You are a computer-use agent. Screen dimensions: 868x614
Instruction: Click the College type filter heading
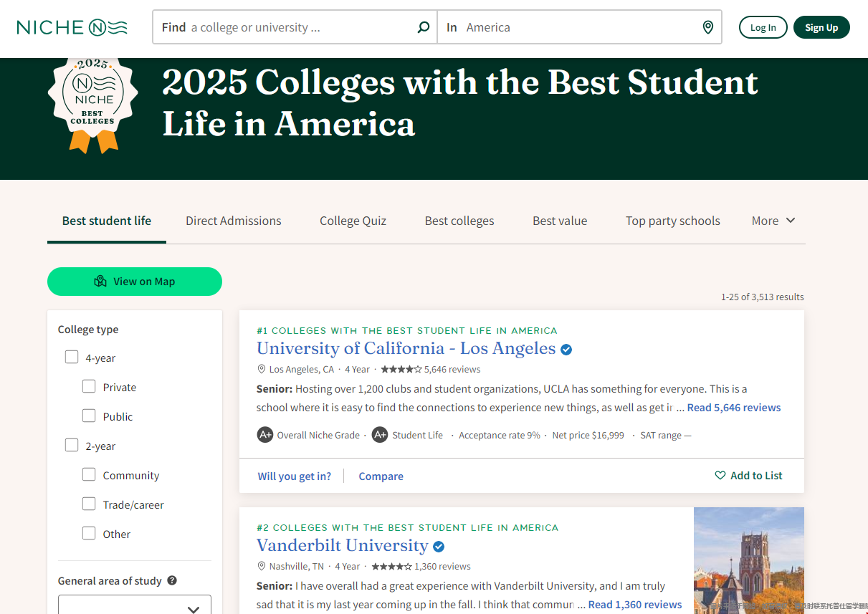point(88,330)
